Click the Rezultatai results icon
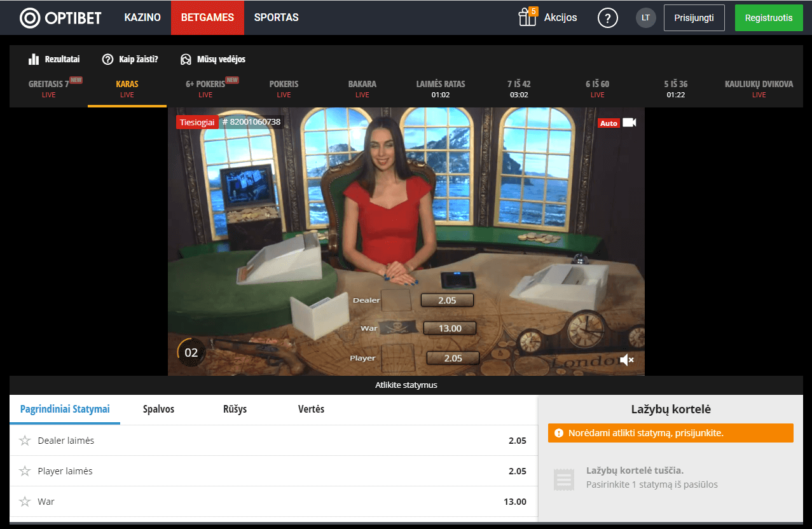Image resolution: width=812 pixels, height=529 pixels. pyautogui.click(x=32, y=58)
